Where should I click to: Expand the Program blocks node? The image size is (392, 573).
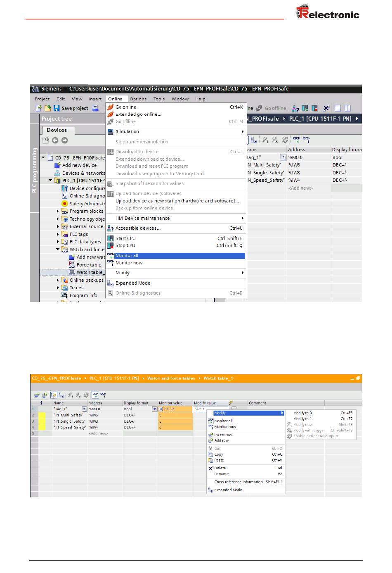[x=58, y=211]
